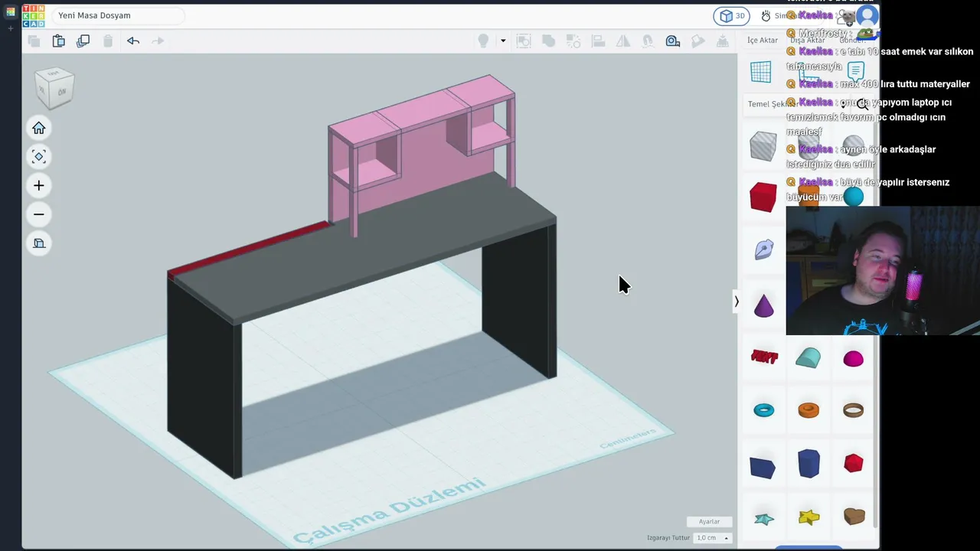Redo the last undone action
This screenshot has width=980, height=551.
click(x=158, y=41)
